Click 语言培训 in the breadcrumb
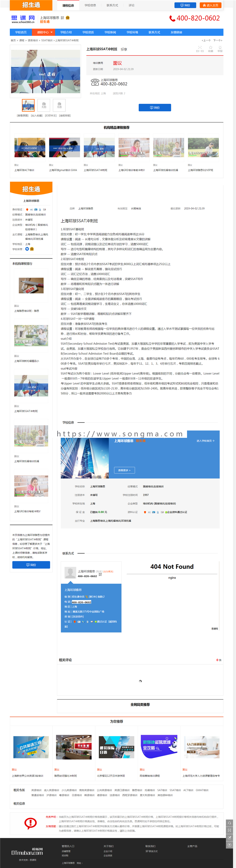Viewport: 236px width, 868px height. 33,40
